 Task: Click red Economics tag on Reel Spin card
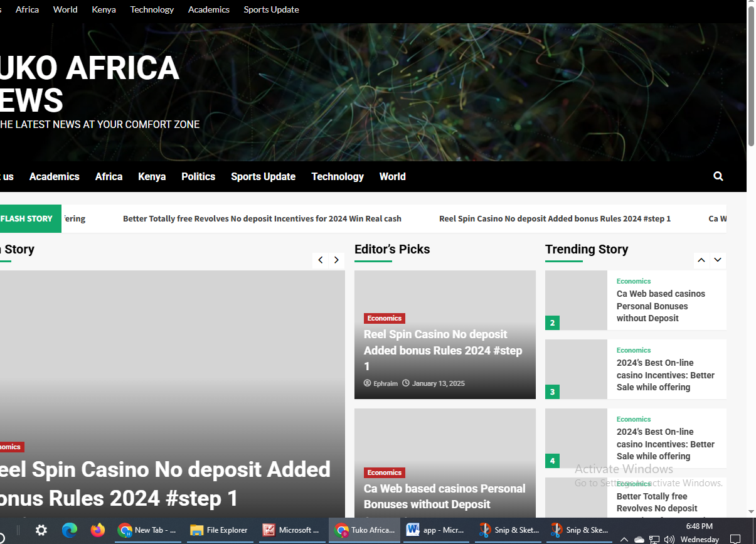(x=384, y=318)
